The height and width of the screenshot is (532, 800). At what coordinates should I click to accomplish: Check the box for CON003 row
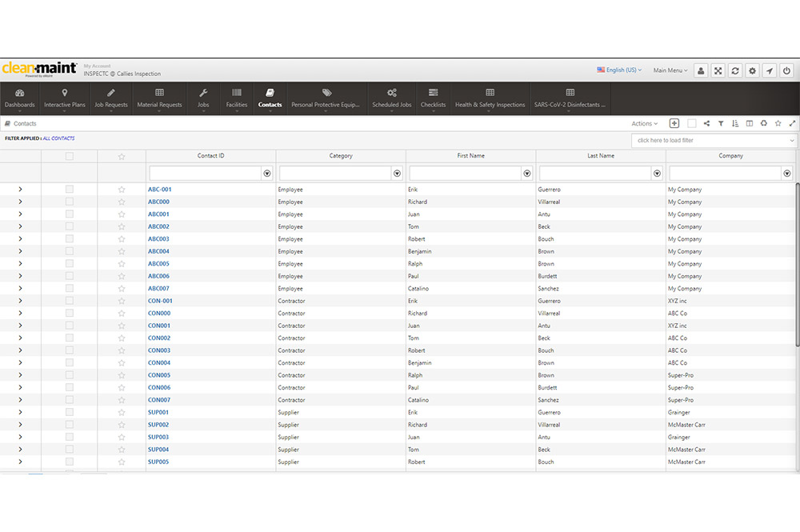point(70,350)
